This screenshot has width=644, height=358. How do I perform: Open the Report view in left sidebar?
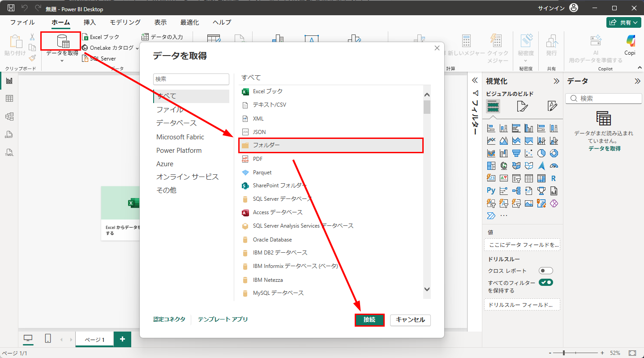[9, 81]
